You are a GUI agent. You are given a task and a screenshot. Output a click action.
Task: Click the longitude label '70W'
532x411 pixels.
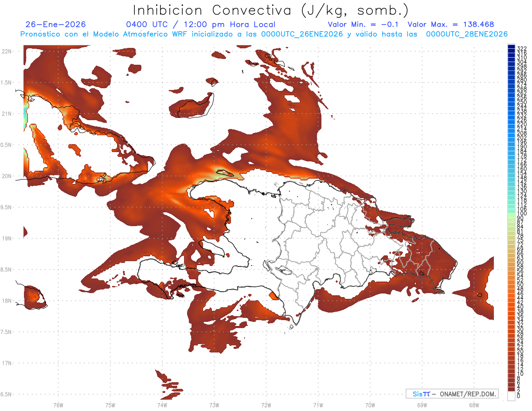point(370,405)
